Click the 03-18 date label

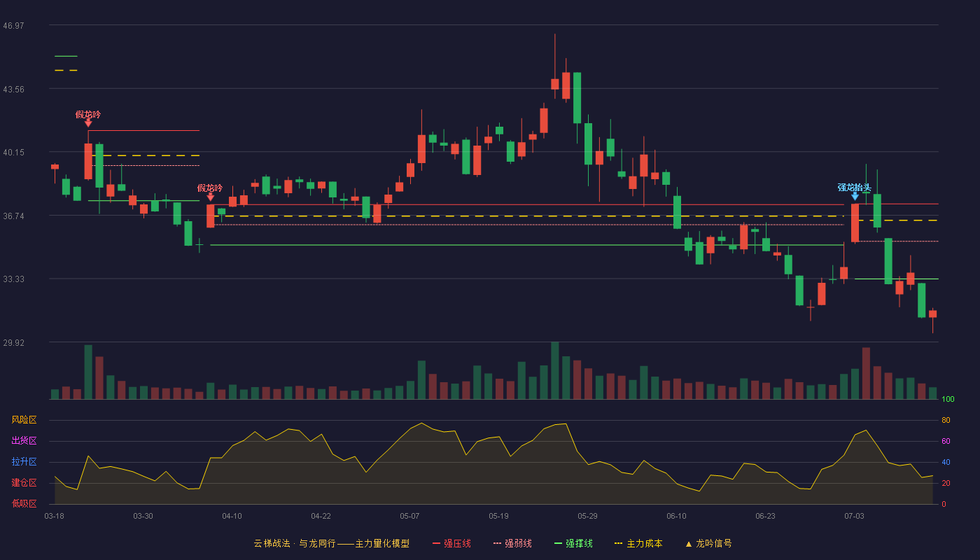(x=54, y=516)
